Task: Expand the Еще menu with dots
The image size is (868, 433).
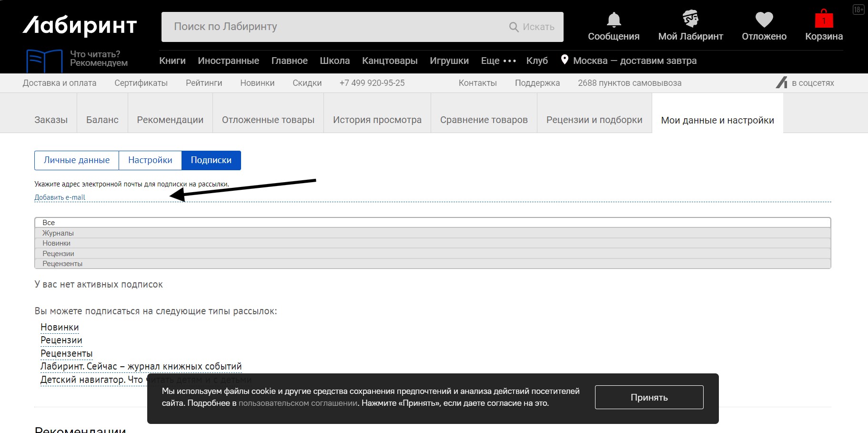Action: [x=498, y=61]
